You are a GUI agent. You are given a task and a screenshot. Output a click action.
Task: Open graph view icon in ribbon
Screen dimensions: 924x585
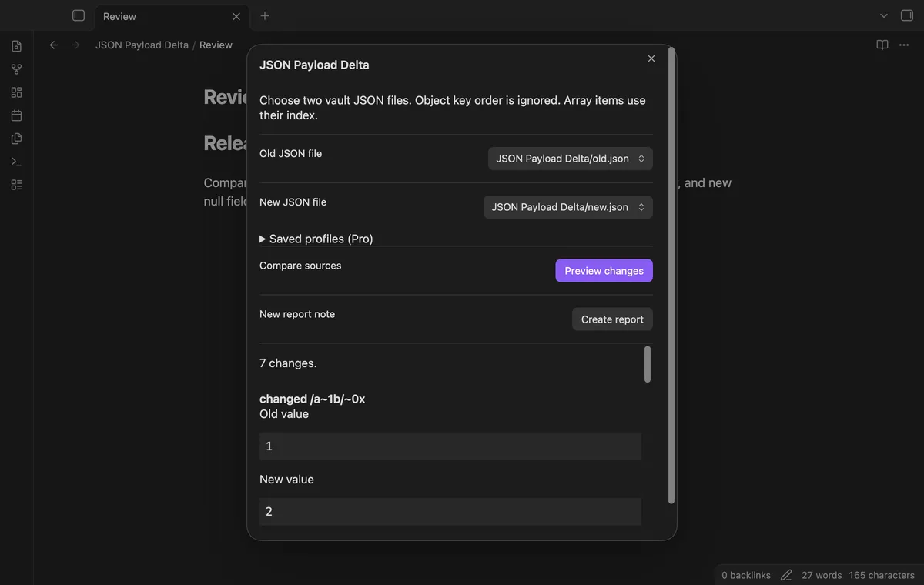click(16, 69)
